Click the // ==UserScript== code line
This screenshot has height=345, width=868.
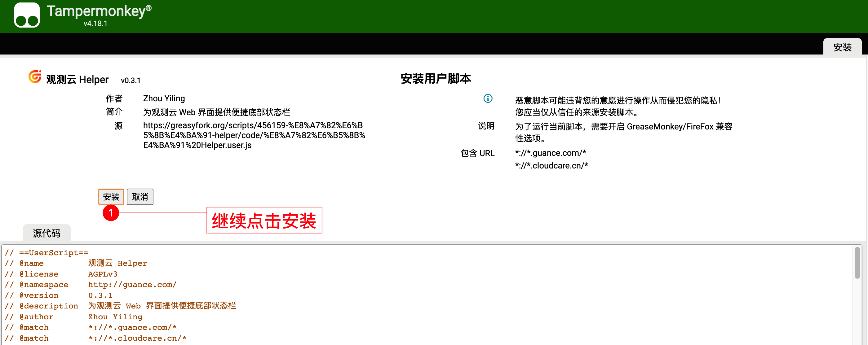coord(46,252)
